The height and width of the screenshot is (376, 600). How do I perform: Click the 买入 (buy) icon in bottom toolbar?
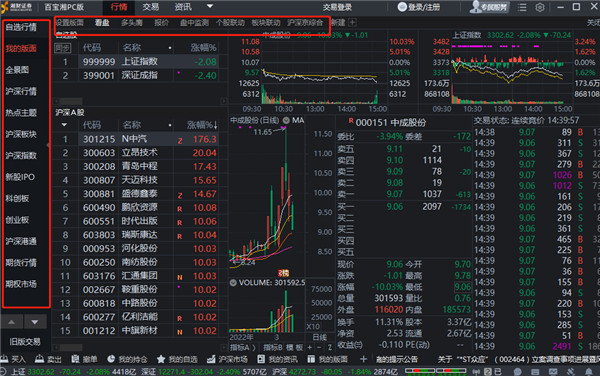5,359
